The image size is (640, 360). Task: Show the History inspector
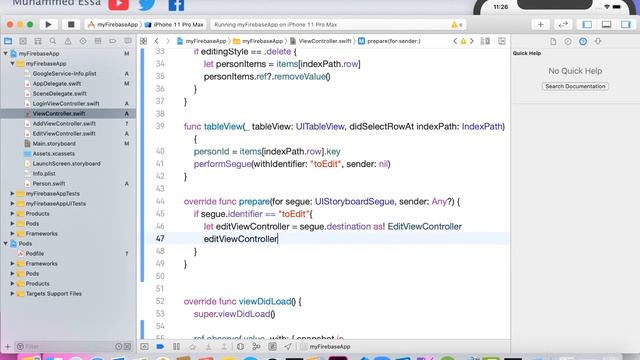(568, 42)
